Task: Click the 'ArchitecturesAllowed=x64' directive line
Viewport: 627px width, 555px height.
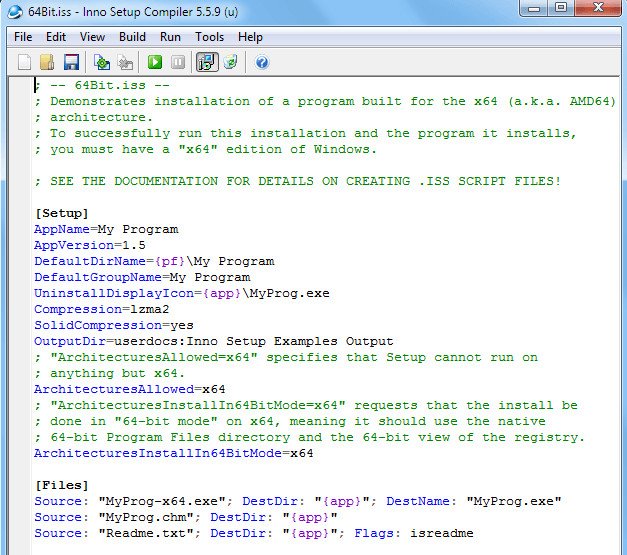Action: 130,389
